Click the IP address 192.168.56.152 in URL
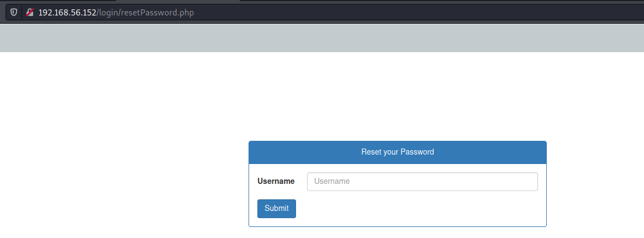The image size is (644, 238). (67, 12)
